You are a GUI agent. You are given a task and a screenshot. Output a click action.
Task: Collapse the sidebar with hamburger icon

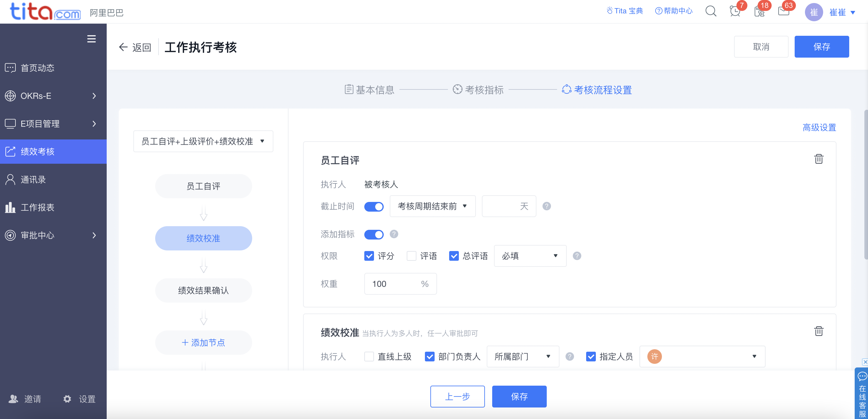[91, 39]
